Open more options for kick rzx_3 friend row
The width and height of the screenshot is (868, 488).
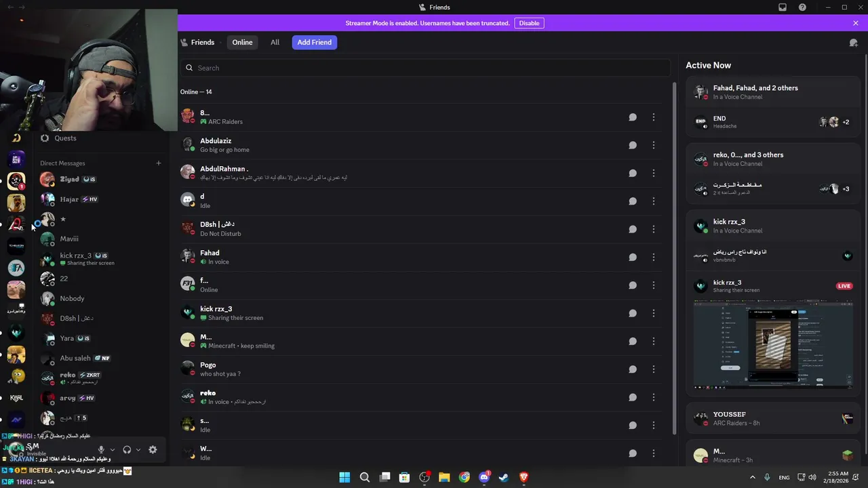tap(654, 313)
